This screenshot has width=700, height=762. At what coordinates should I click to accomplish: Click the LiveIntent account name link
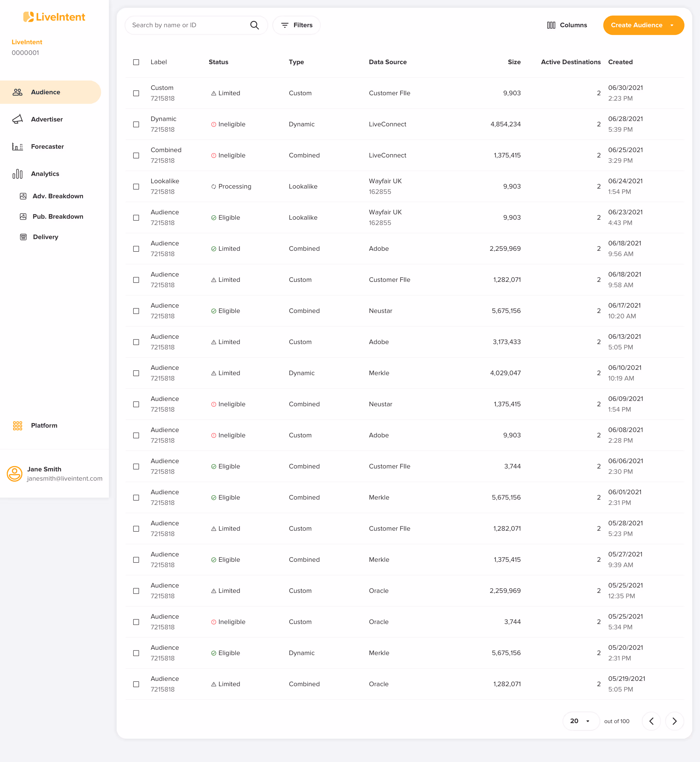27,42
